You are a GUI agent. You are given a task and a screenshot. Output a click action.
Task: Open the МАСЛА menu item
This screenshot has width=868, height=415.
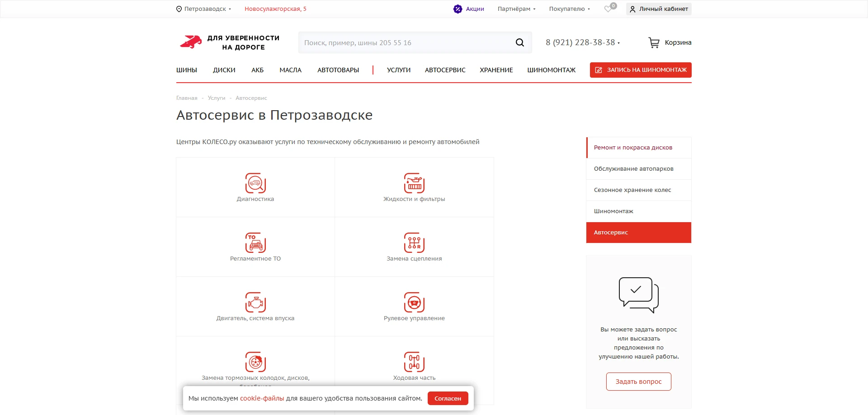coord(290,70)
